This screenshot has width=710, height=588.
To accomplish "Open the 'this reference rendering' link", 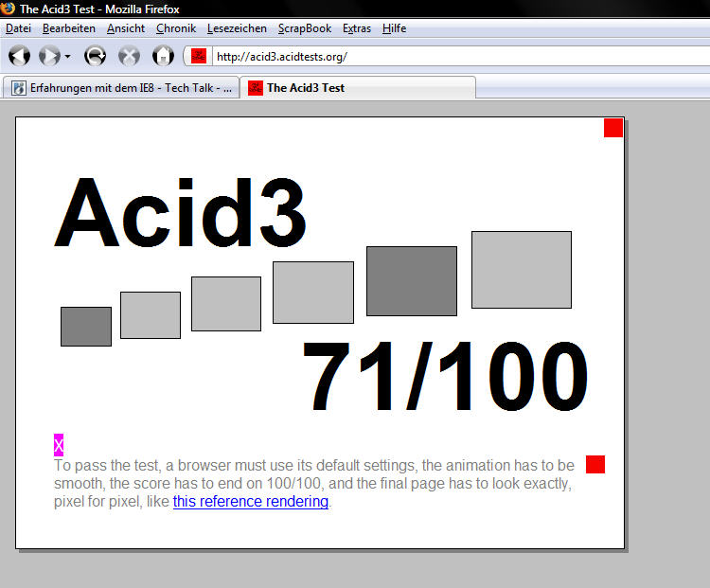I will point(251,502).
